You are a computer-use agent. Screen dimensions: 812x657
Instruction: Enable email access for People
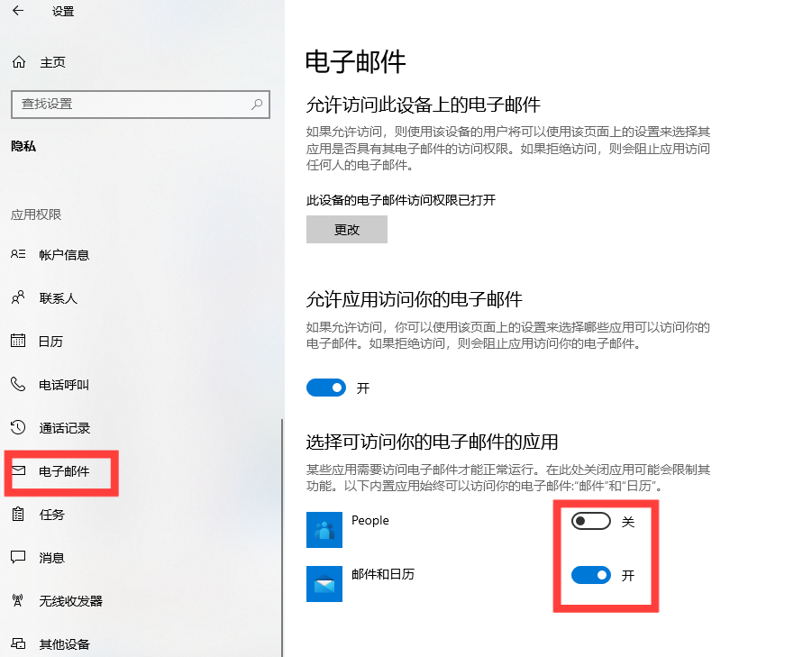click(591, 521)
